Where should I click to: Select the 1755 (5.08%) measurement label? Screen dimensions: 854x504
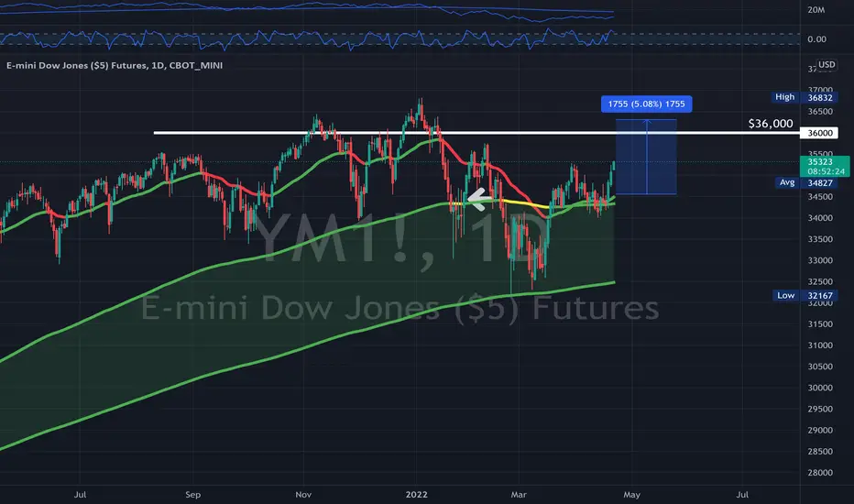click(647, 104)
